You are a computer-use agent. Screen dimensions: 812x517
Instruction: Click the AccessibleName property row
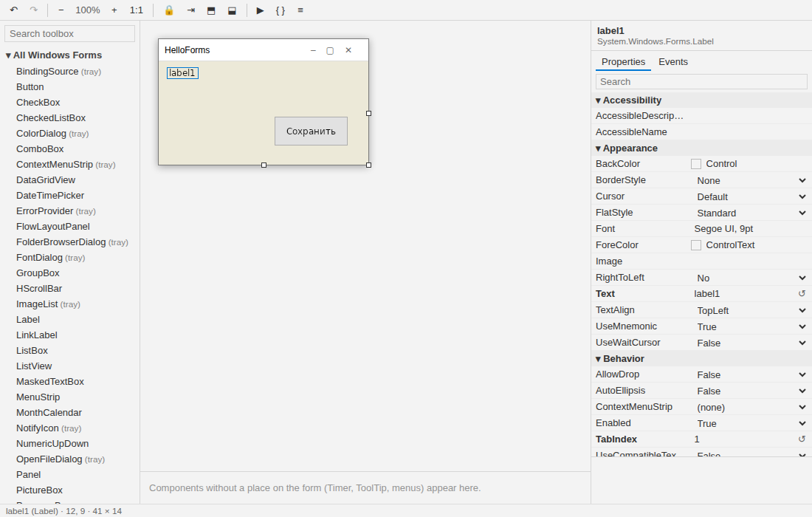(701, 132)
